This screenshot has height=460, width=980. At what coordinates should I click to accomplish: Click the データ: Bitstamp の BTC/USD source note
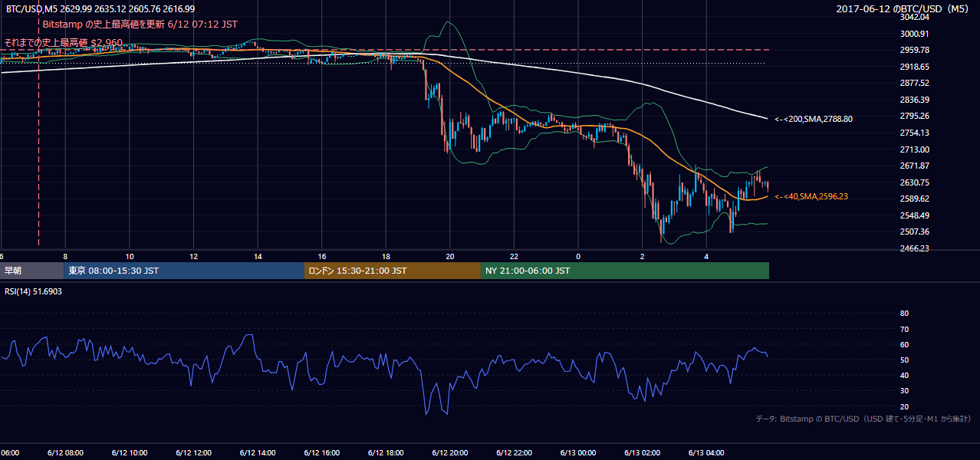[x=863, y=419]
